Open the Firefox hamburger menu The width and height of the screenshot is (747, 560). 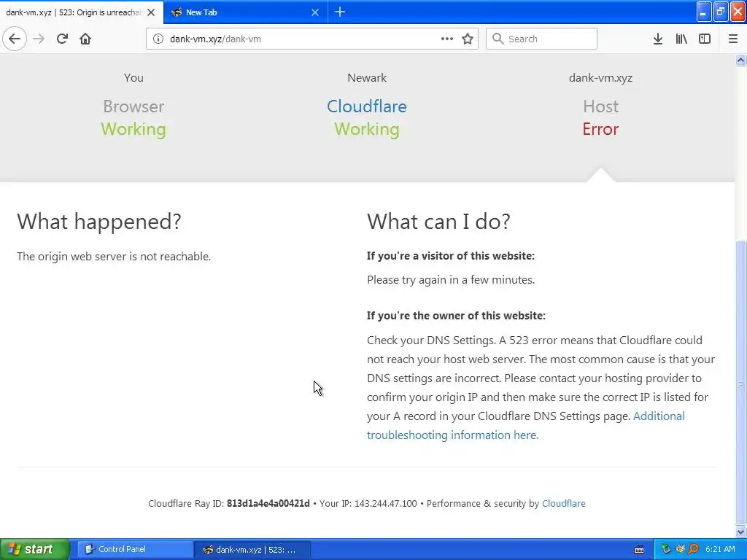[732, 39]
